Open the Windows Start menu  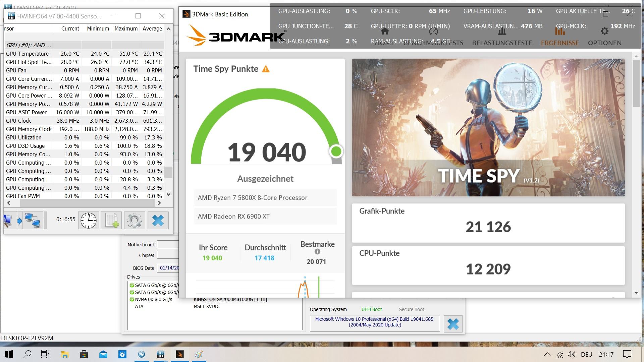[x=9, y=354]
